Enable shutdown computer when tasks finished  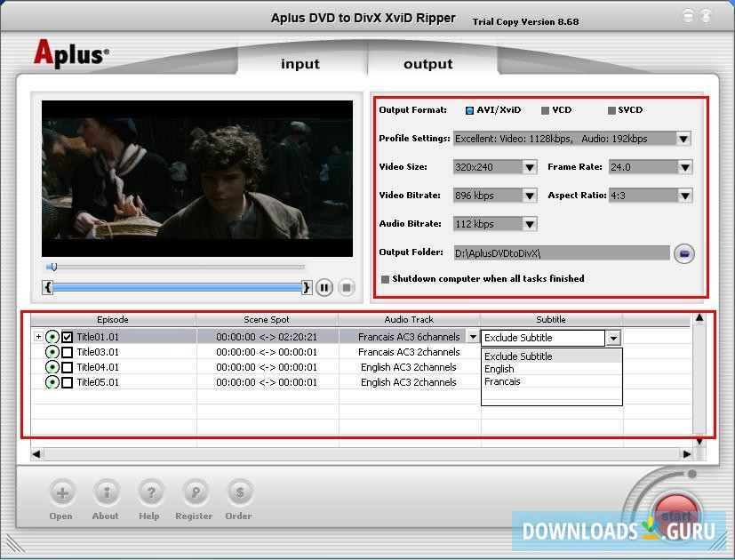[x=385, y=278]
